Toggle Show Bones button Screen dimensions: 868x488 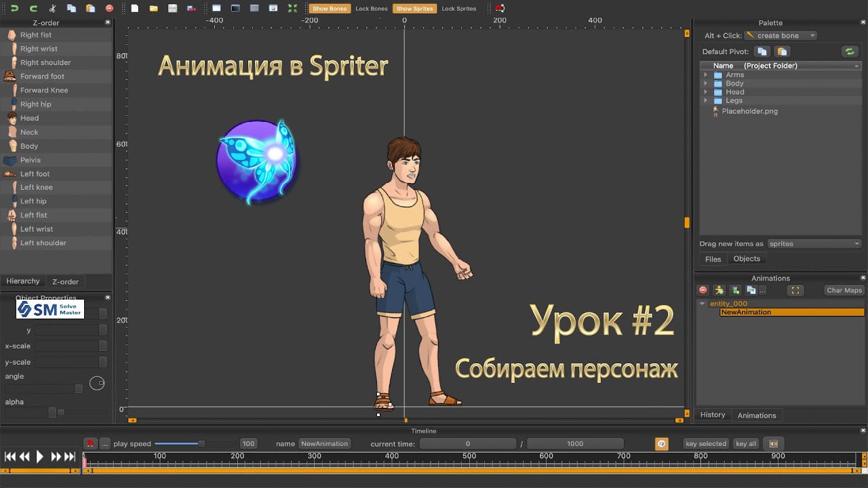[330, 9]
